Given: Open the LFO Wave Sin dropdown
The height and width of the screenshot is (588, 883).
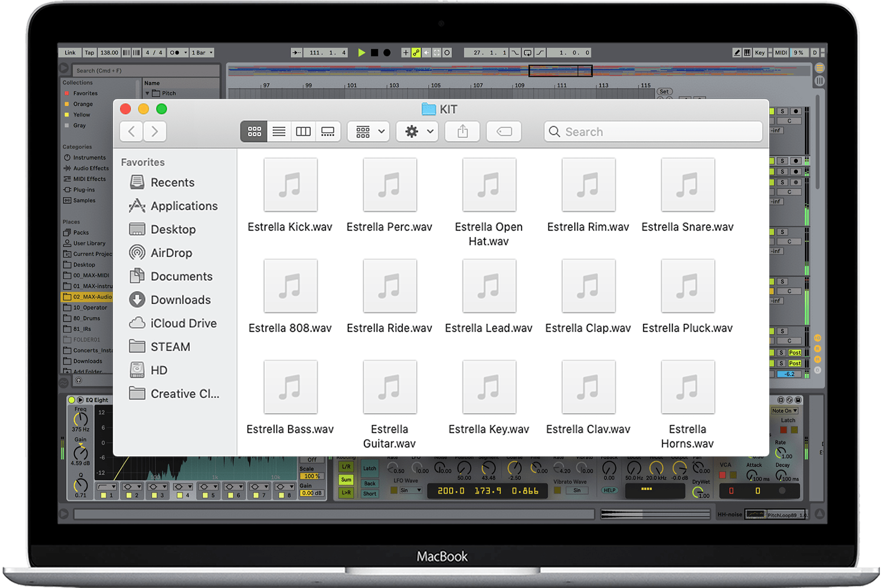Looking at the screenshot, I should click(x=411, y=490).
